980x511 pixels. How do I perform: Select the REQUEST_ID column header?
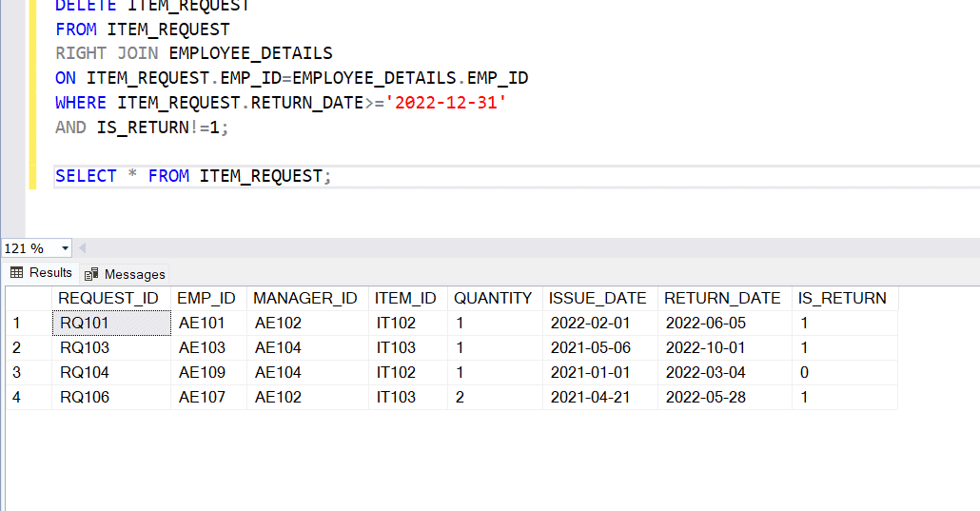pos(111,299)
